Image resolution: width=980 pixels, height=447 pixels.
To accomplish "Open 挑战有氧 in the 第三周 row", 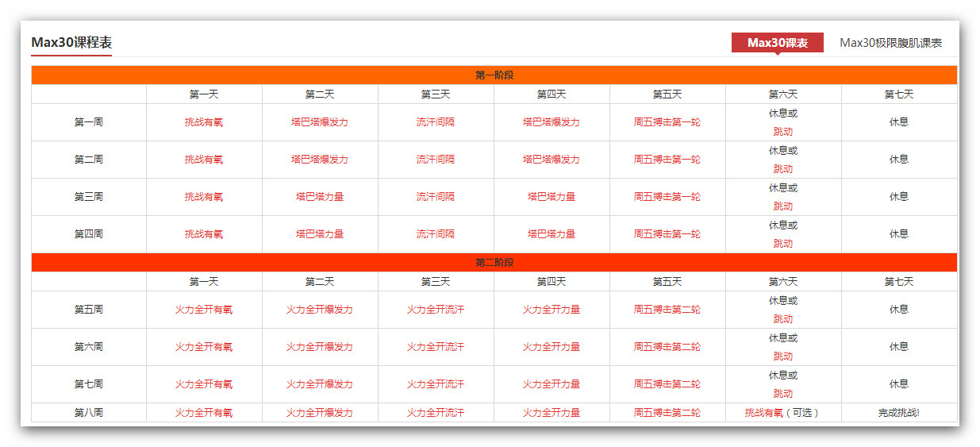I will click(204, 197).
